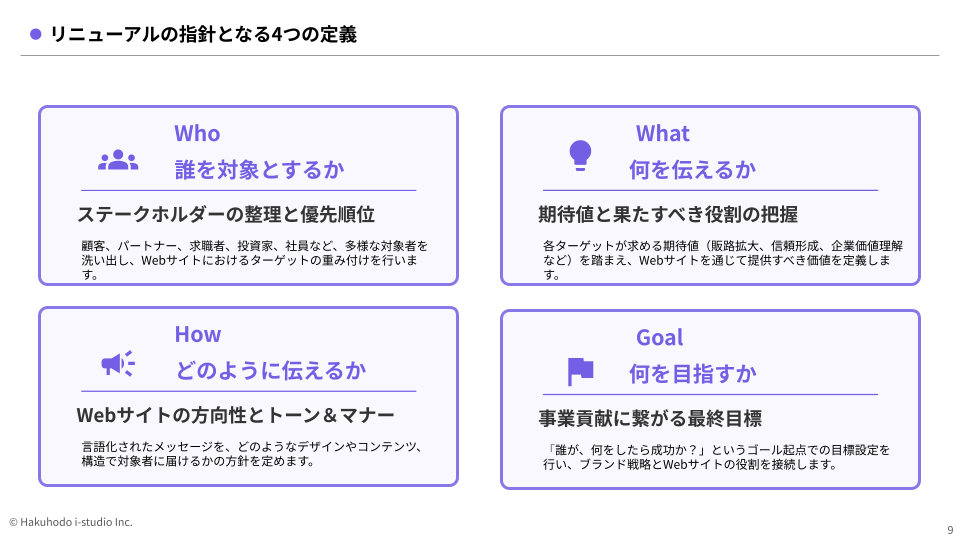This screenshot has width=960, height=540.
Task: Select the 'How' heading text
Action: click(198, 334)
